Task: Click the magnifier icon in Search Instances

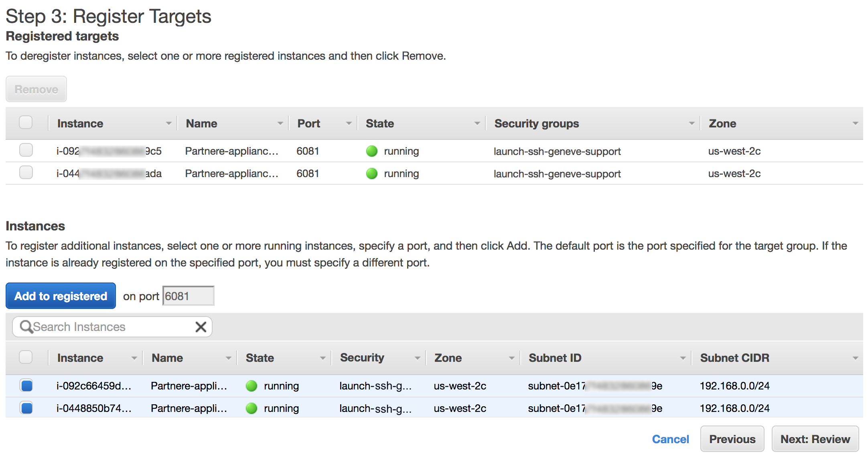Action: coord(26,327)
